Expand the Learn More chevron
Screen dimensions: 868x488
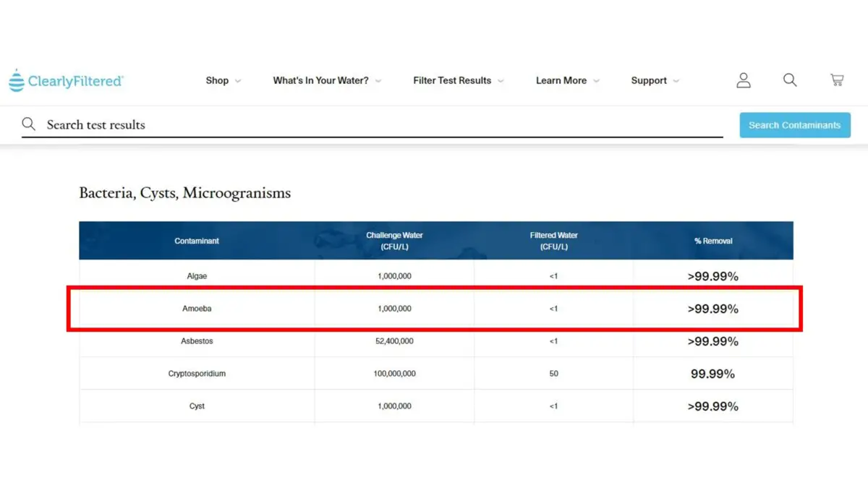pyautogui.click(x=596, y=81)
